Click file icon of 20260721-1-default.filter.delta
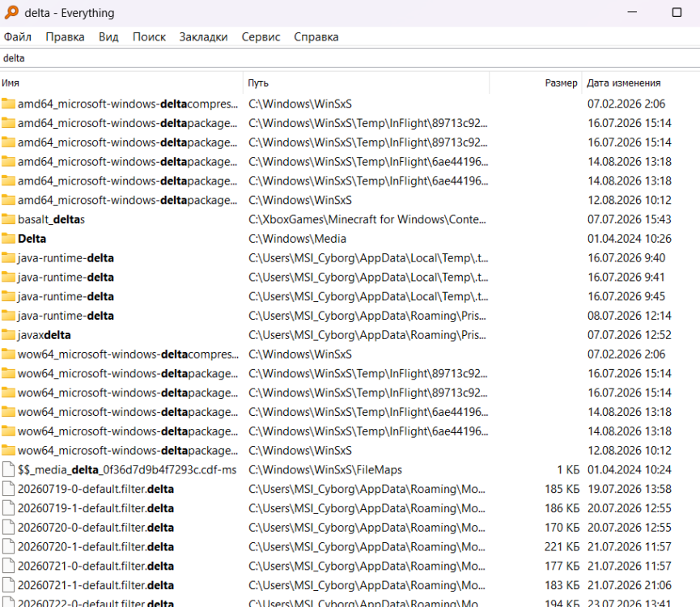The image size is (700, 607). click(x=8, y=585)
